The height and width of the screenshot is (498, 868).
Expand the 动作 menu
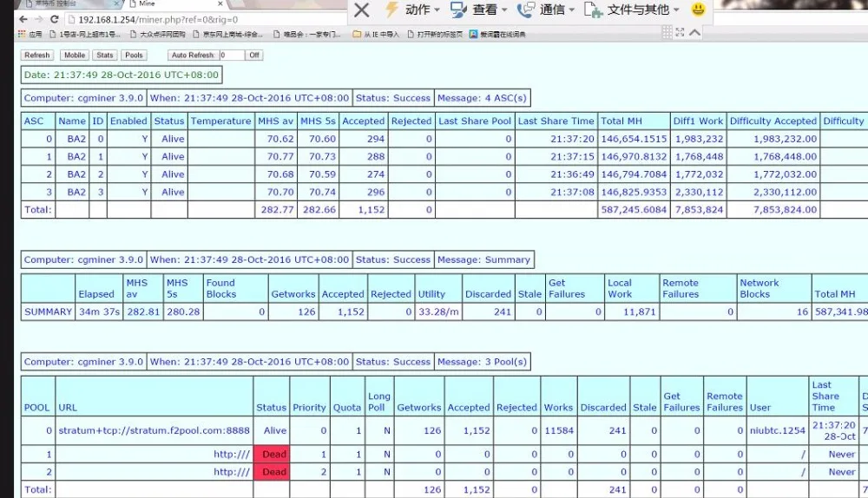click(412, 10)
